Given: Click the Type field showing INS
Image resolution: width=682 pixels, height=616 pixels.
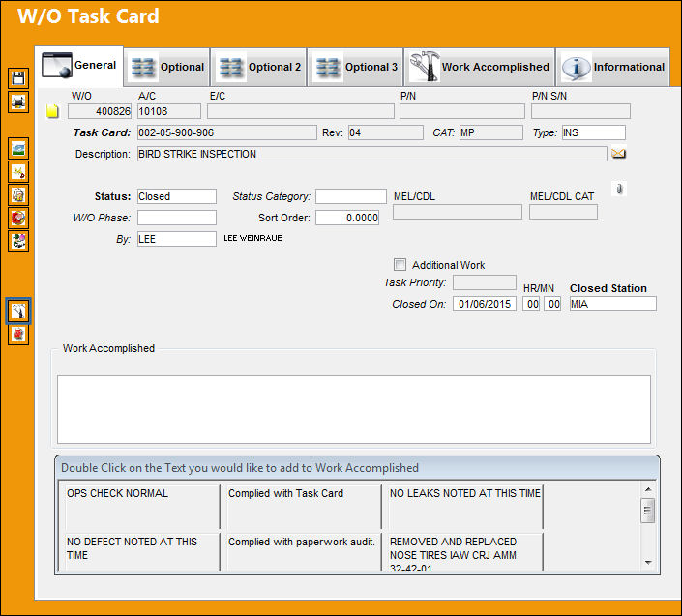Looking at the screenshot, I should (594, 132).
